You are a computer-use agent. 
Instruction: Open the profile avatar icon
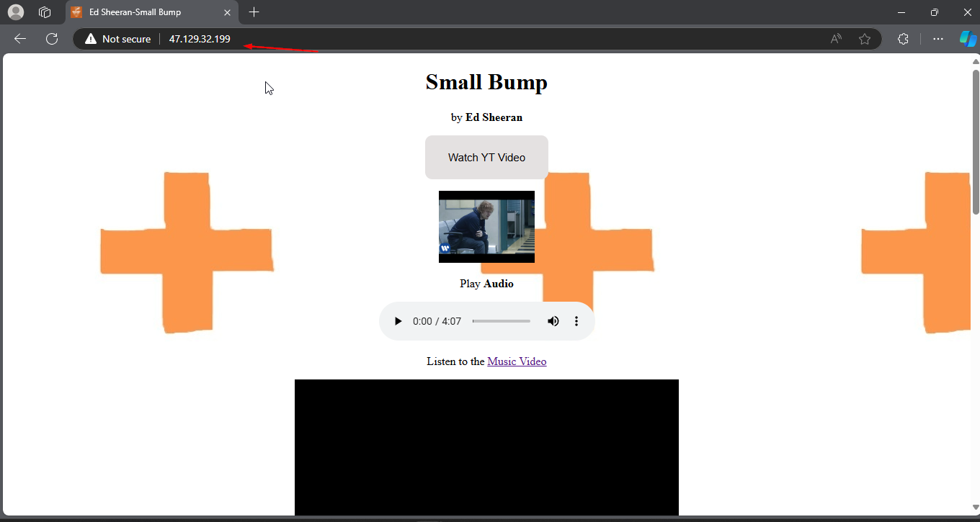[15, 12]
